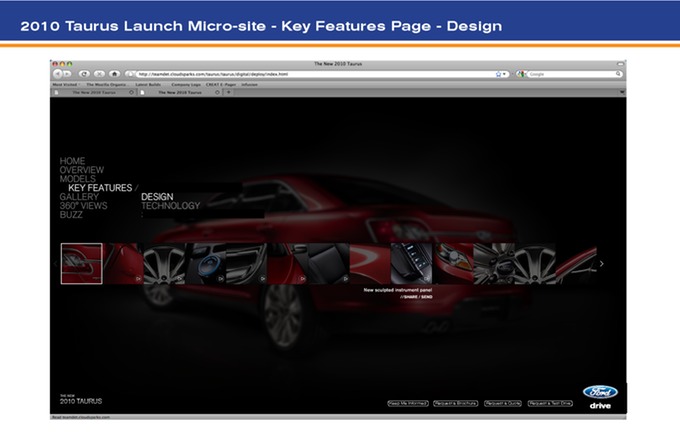Go to browser Home via house icon
Viewport: 680px width, 439px height.
[114, 74]
